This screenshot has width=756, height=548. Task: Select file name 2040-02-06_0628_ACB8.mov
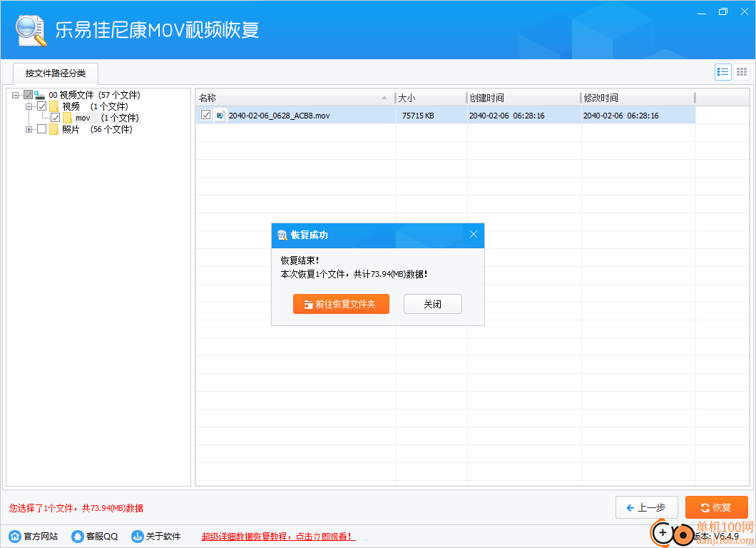(x=279, y=116)
